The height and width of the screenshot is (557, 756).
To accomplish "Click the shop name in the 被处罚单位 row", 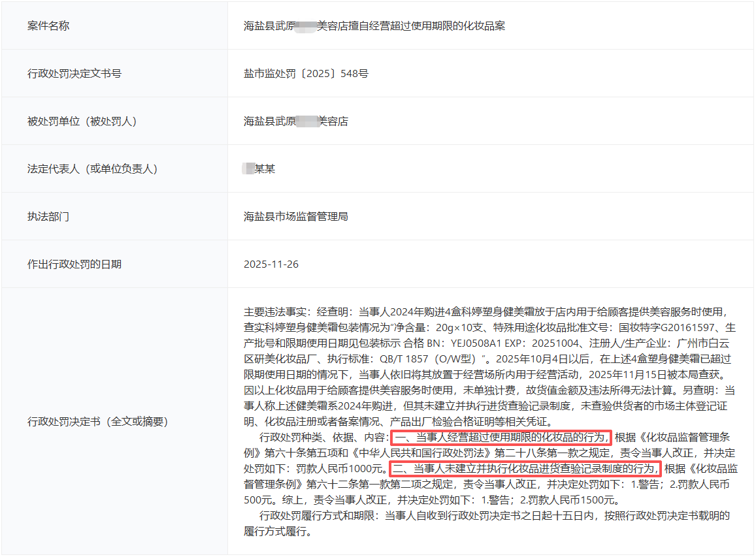I will point(295,121).
